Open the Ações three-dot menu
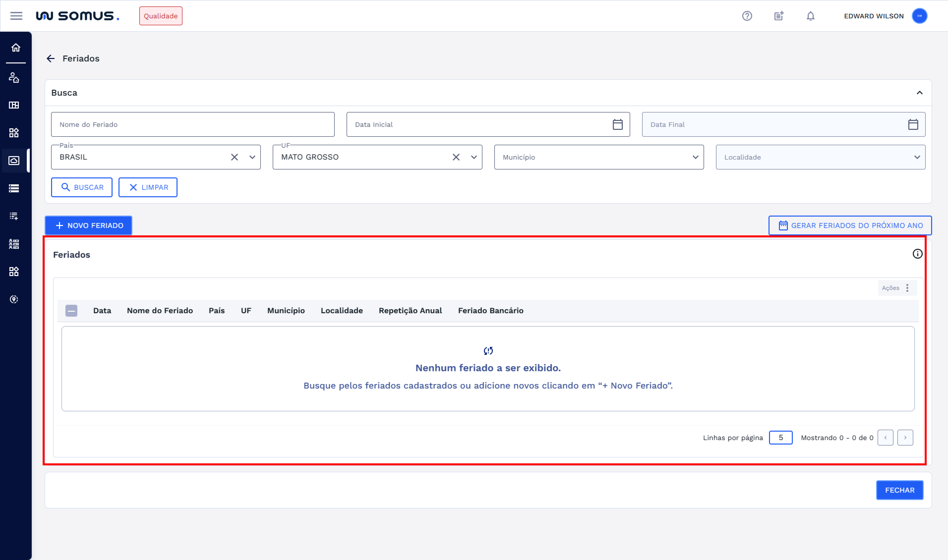The width and height of the screenshot is (948, 560). point(907,288)
